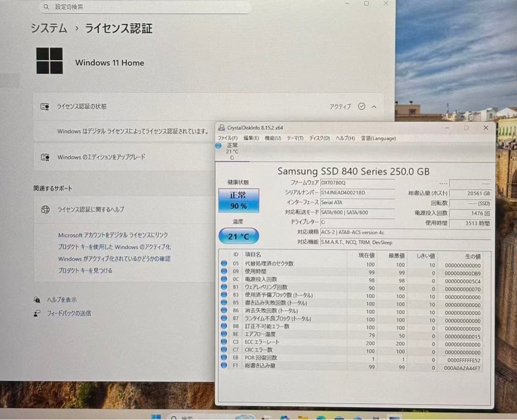Viewport: 517px width, 420px height.
Task: Click the blue status dot beside 訂正不可能エラー数
Action: [223, 326]
